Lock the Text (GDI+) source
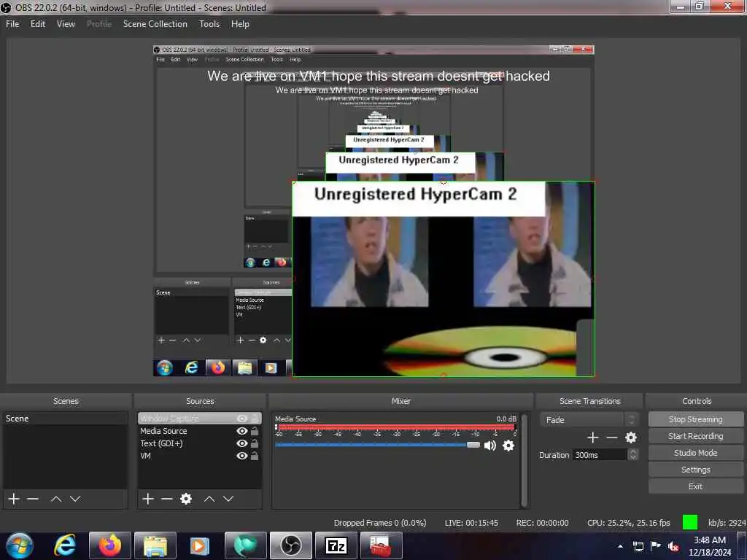This screenshot has width=747, height=560. coord(255,443)
